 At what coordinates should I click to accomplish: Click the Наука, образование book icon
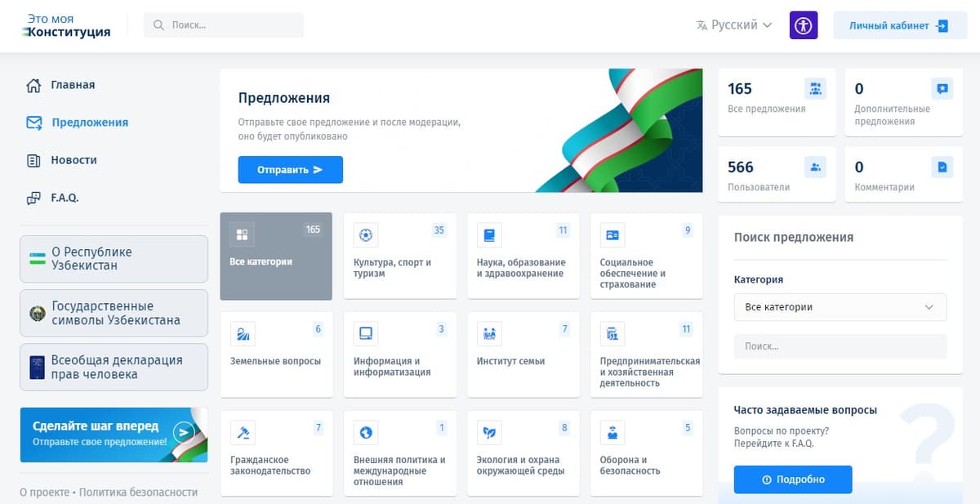[x=489, y=235]
